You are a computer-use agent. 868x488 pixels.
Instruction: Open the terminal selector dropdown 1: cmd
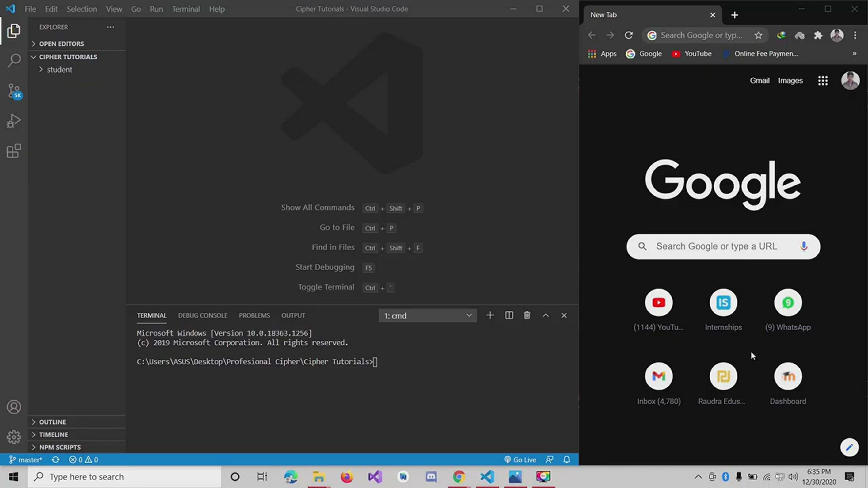pos(428,315)
